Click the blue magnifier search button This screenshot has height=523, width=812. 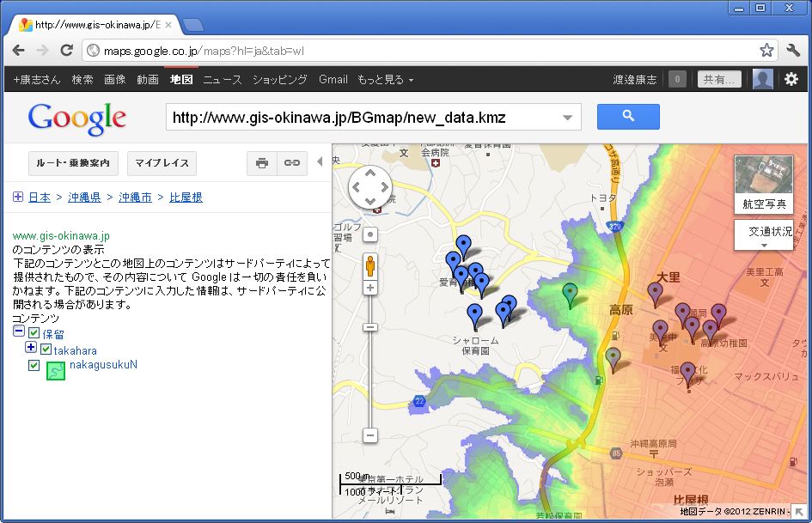click(628, 117)
